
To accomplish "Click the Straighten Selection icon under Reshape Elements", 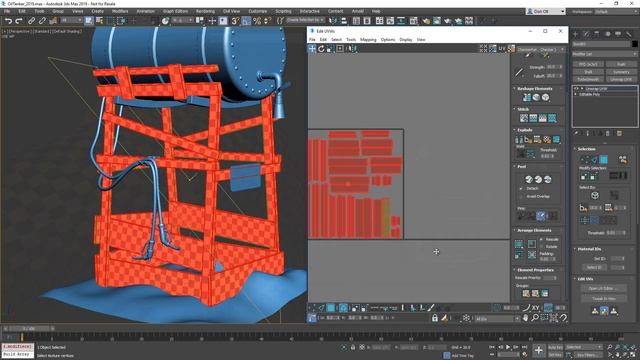I will [527, 98].
